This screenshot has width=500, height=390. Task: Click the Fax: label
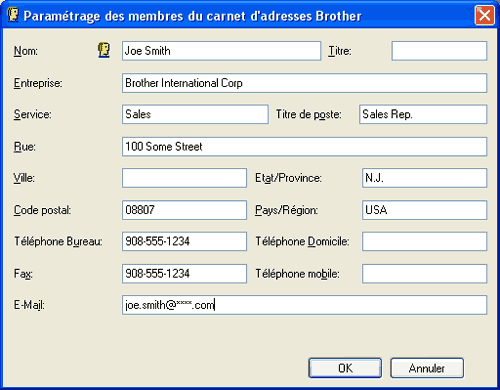coord(23,274)
